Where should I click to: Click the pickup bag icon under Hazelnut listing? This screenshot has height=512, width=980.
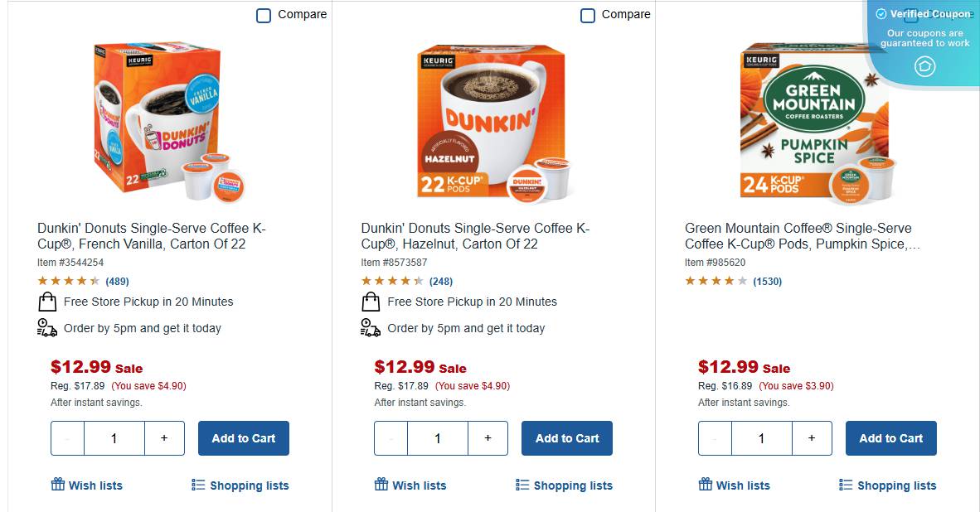[370, 301]
